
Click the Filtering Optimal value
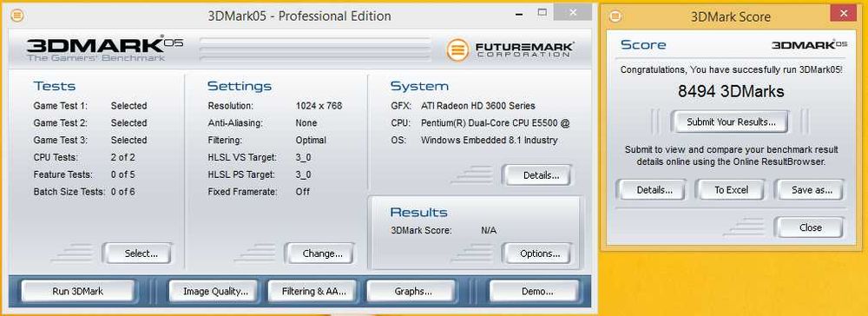tap(311, 140)
